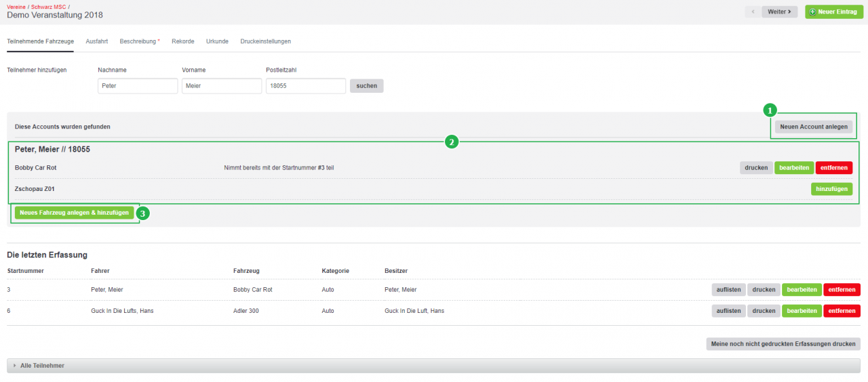The height and width of the screenshot is (382, 868).
Task: Click Neuen Account anlegen button
Action: (x=814, y=127)
